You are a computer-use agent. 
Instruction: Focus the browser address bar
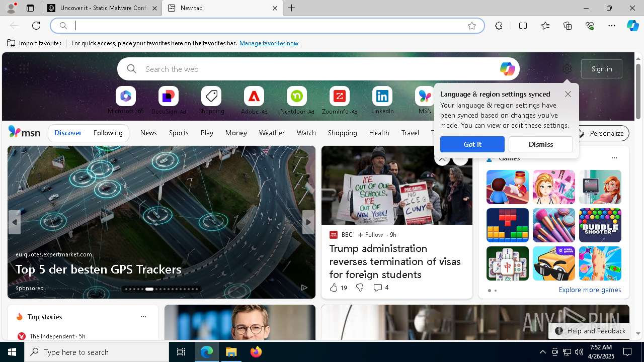coord(267,26)
